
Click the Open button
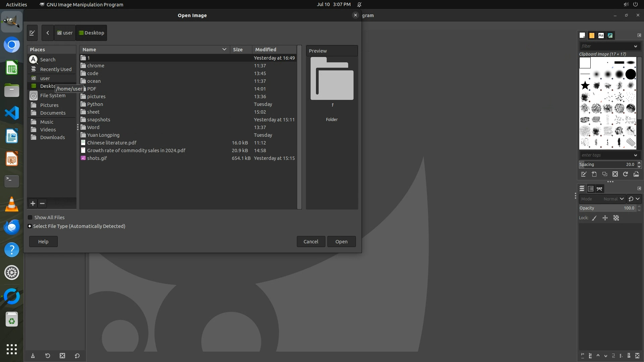341,242
